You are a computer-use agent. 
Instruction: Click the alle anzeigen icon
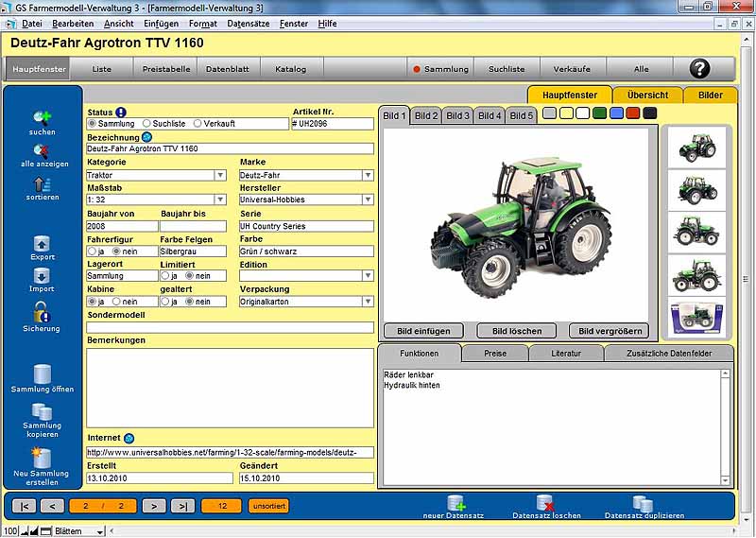pos(43,148)
